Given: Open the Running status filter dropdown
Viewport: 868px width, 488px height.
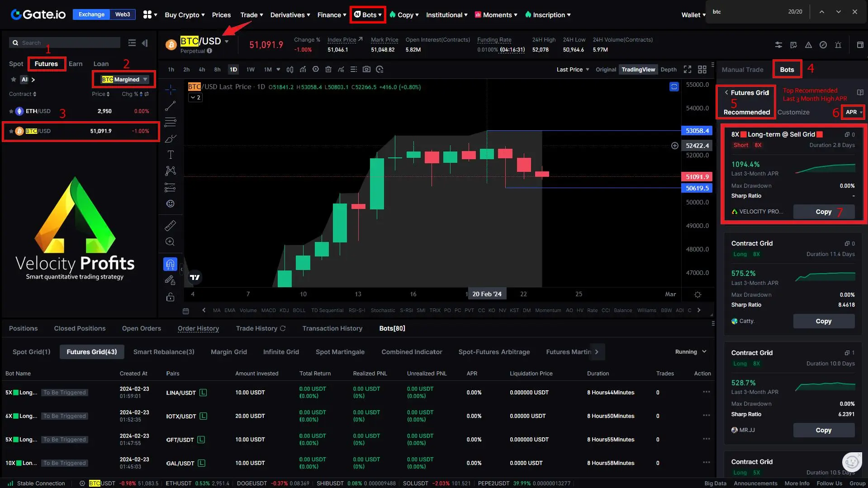Looking at the screenshot, I should [691, 352].
